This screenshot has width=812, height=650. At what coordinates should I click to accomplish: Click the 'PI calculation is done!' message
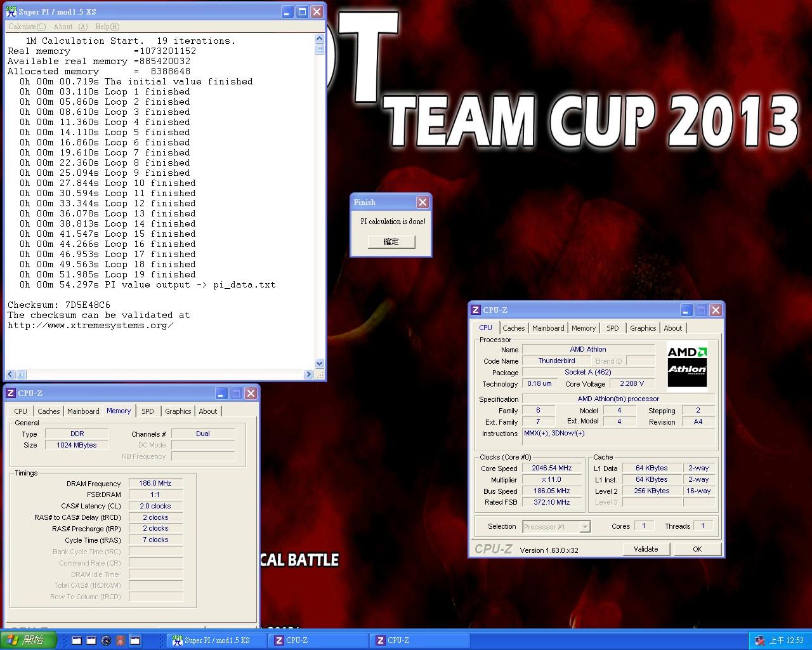click(x=393, y=222)
